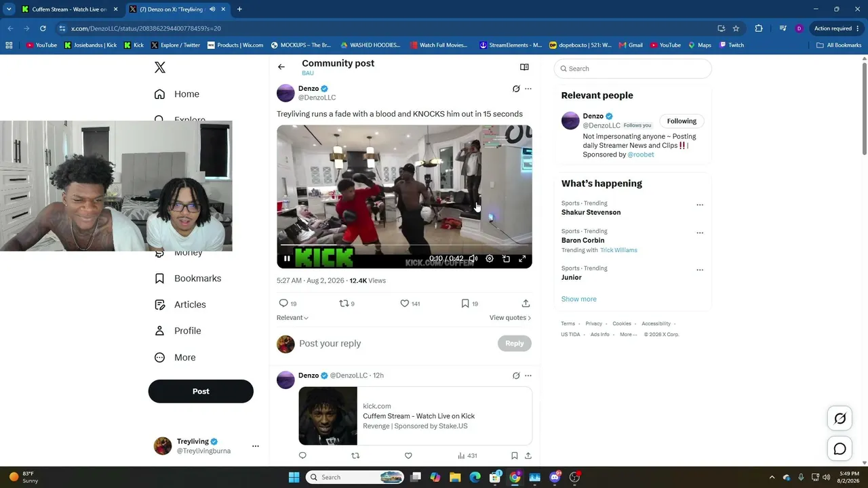Open Shakur Stevenson trending topic
The width and height of the screenshot is (868, 488).
591,212
